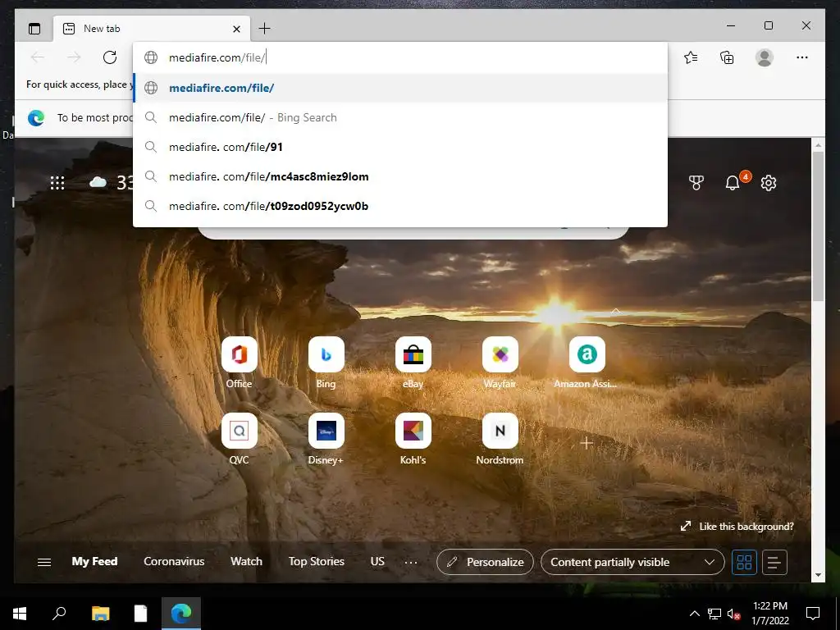Close the New tab

point(236,29)
